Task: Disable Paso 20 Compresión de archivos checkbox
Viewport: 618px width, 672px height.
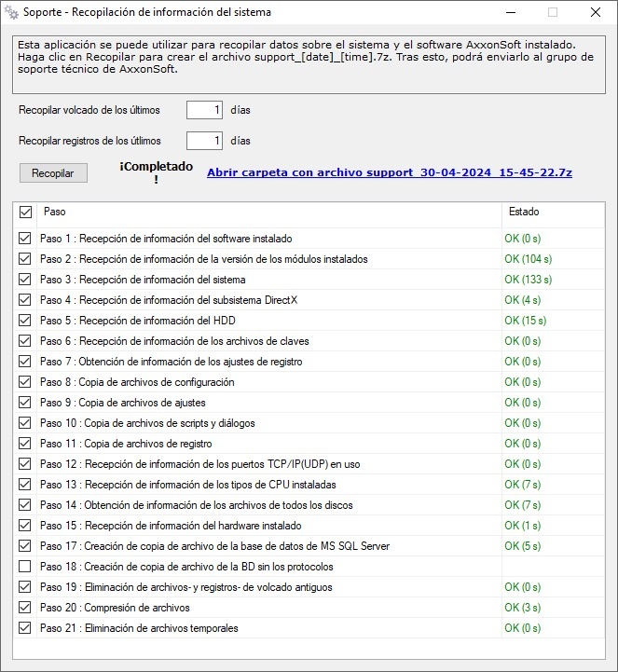Action: pyautogui.click(x=25, y=608)
